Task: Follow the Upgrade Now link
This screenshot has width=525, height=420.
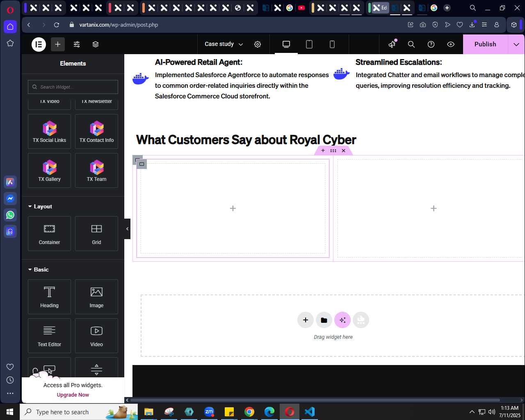Action: (73, 395)
